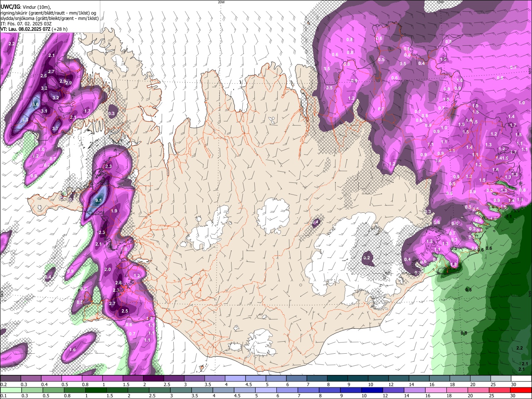Pick the snow legend swatch between 0.2 and 0.3
The image size is (532, 399).
10,379
